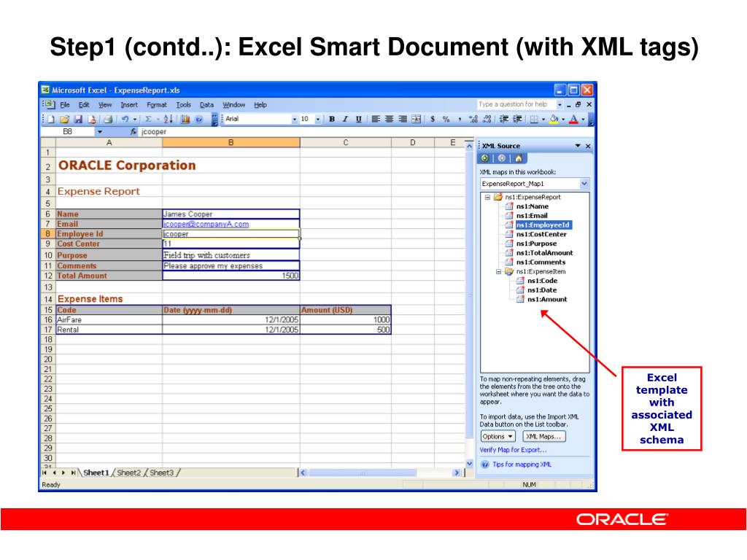Apply the red Font Color

[x=573, y=119]
